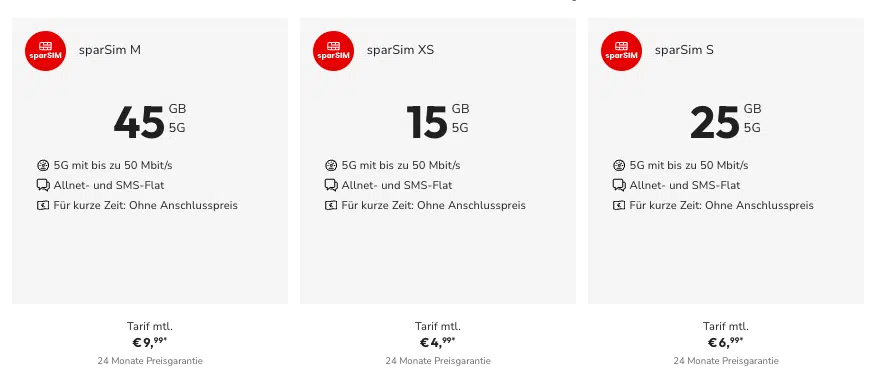Click the chat bubble icon in sparSim M card
Image resolution: width=878 pixels, height=387 pixels.
point(43,185)
